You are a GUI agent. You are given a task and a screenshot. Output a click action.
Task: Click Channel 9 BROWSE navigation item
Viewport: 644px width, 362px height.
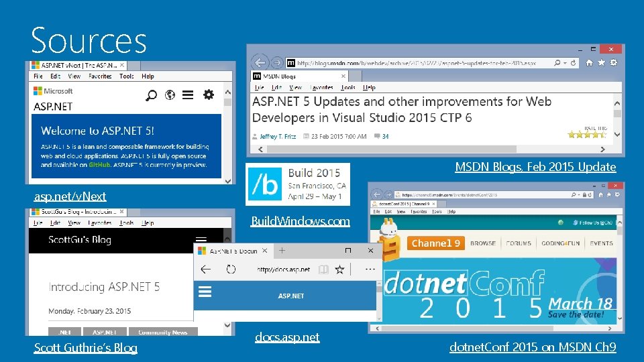[x=483, y=243]
